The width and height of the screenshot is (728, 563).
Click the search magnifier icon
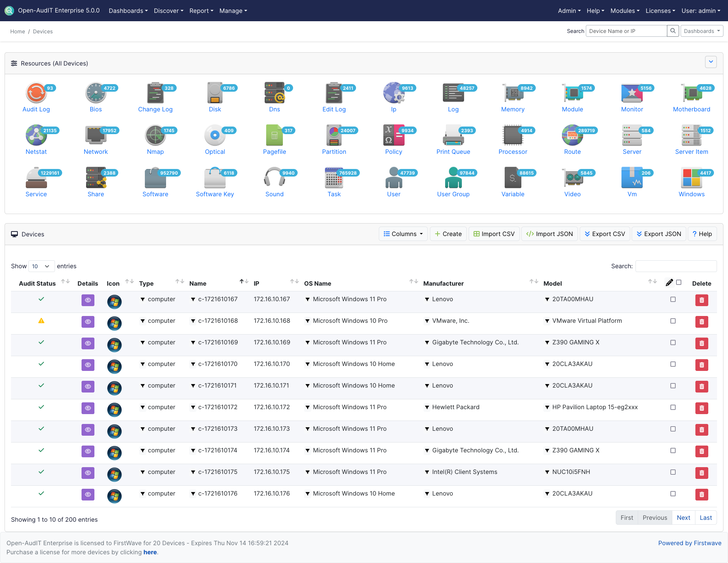pos(673,31)
